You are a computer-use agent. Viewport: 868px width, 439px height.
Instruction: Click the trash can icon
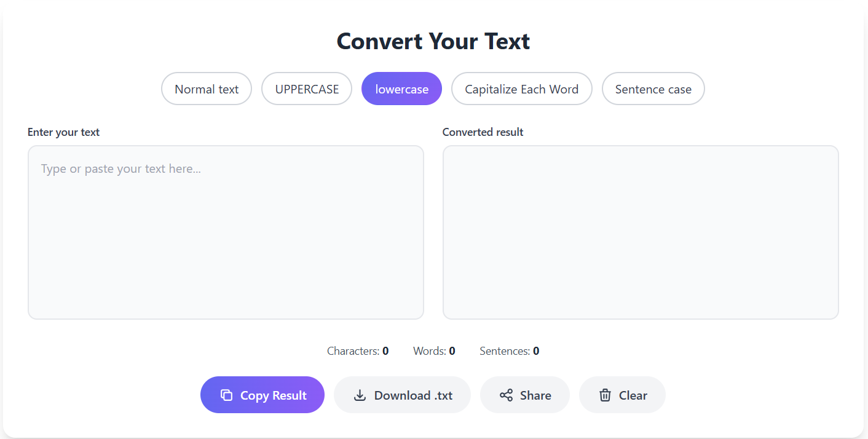pos(606,395)
